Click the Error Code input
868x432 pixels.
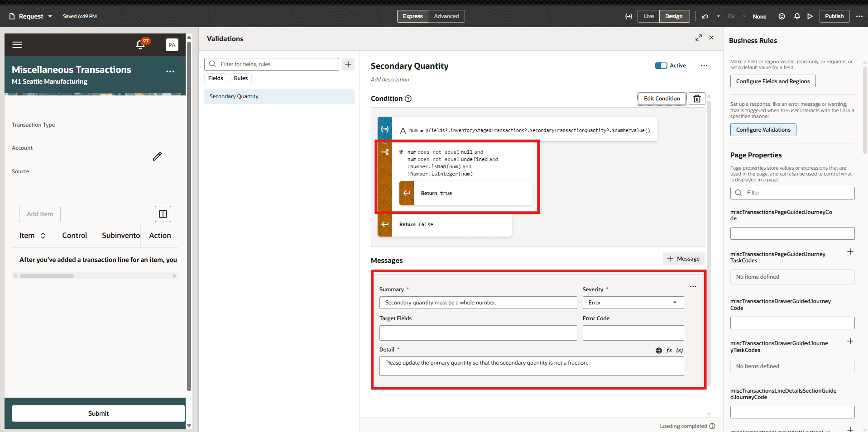click(x=633, y=333)
